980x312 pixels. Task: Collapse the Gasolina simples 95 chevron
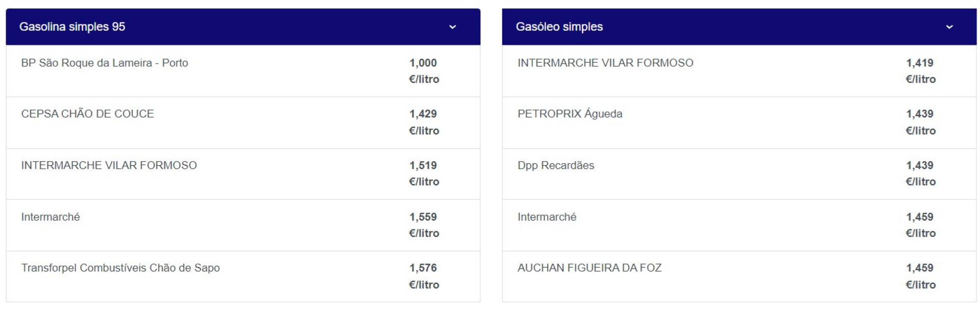pyautogui.click(x=452, y=27)
